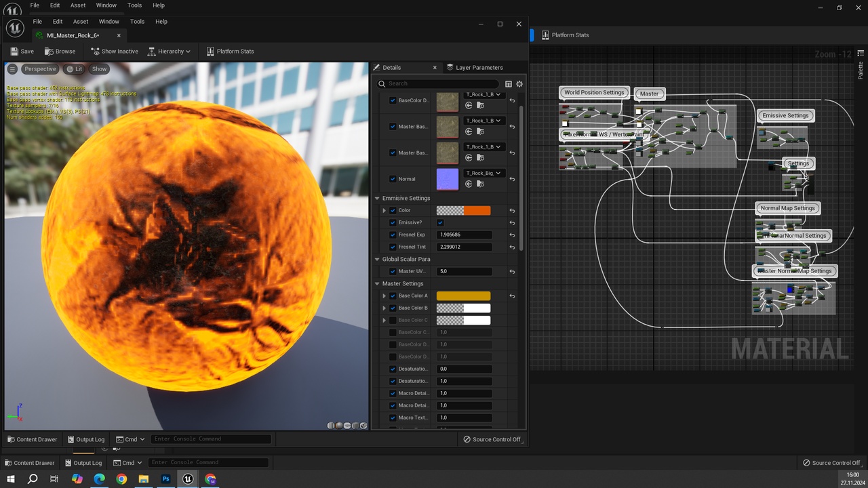Click the Perspective viewport mode button
Viewport: 868px width, 488px height.
pos(40,69)
